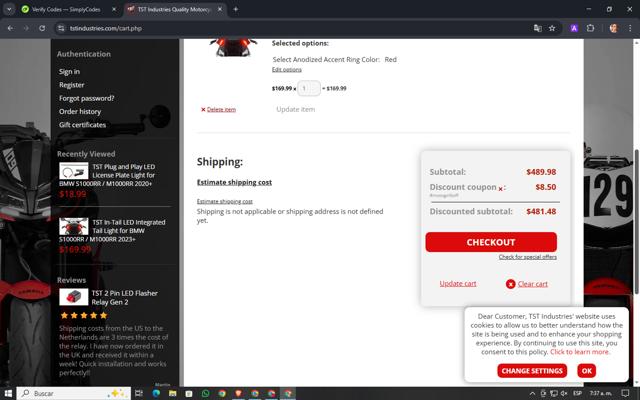Click CHANGE SETTINGS in cookie notice
This screenshot has height=400, width=640.
click(532, 371)
